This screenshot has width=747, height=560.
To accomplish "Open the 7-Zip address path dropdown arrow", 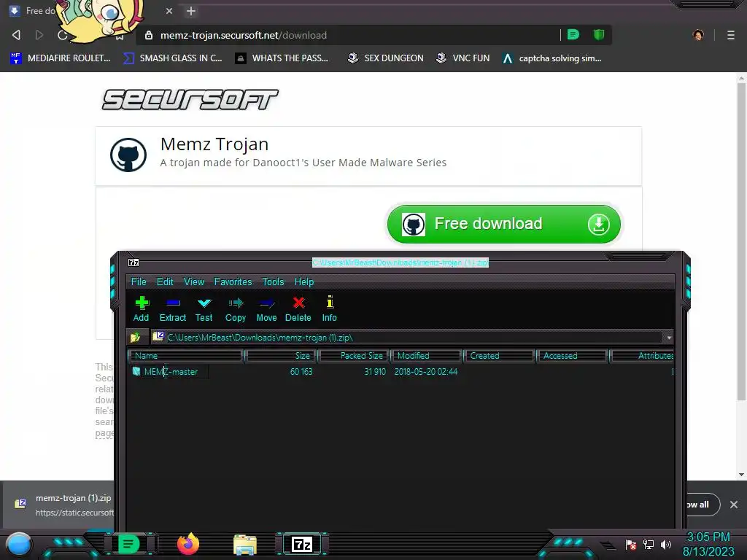I will [x=669, y=338].
